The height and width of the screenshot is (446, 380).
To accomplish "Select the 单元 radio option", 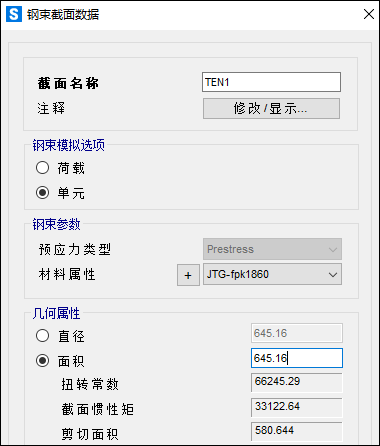I will (42, 193).
